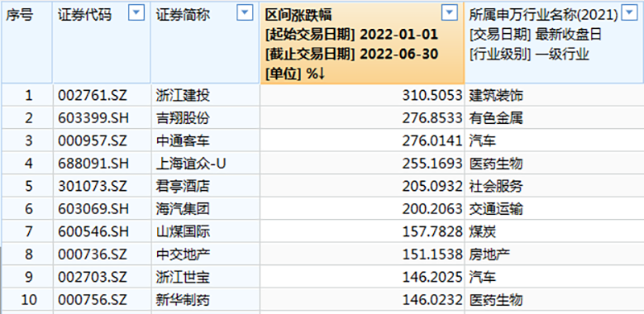
Task: Click row number 5
Action: [28, 187]
